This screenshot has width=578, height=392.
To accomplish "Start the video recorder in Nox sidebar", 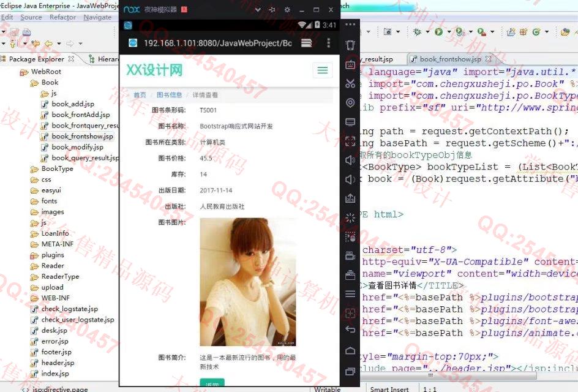I will click(350, 255).
